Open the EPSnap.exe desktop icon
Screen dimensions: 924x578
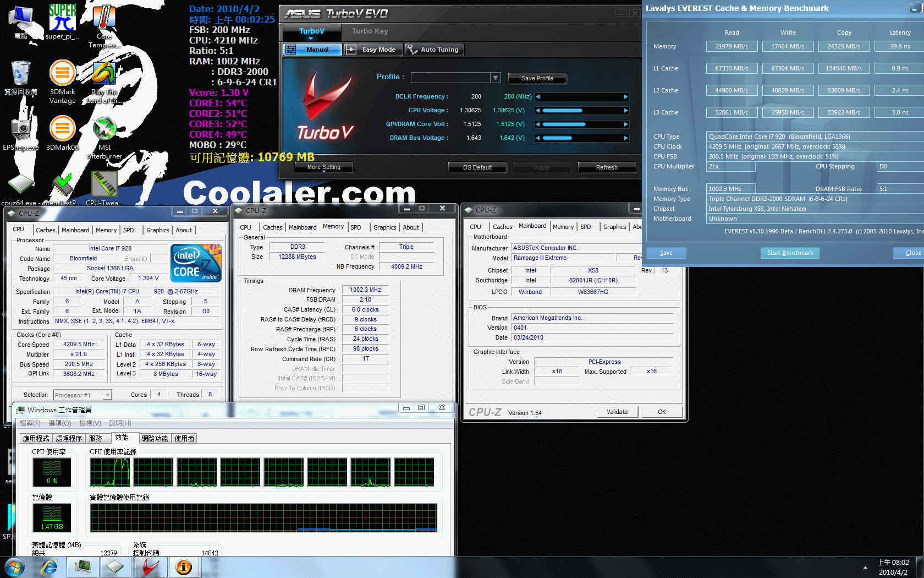pyautogui.click(x=21, y=133)
